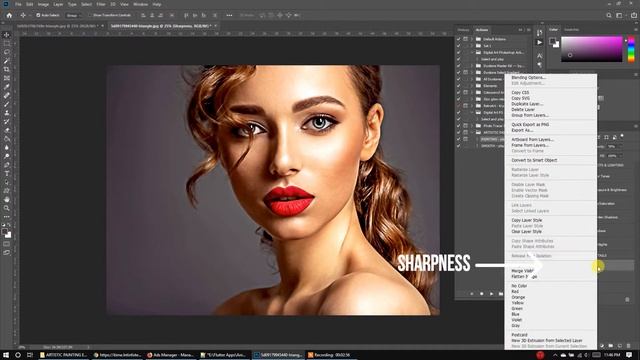Toggle the Auto-Select checkbox
The height and width of the screenshot is (360, 640).
coord(38,15)
